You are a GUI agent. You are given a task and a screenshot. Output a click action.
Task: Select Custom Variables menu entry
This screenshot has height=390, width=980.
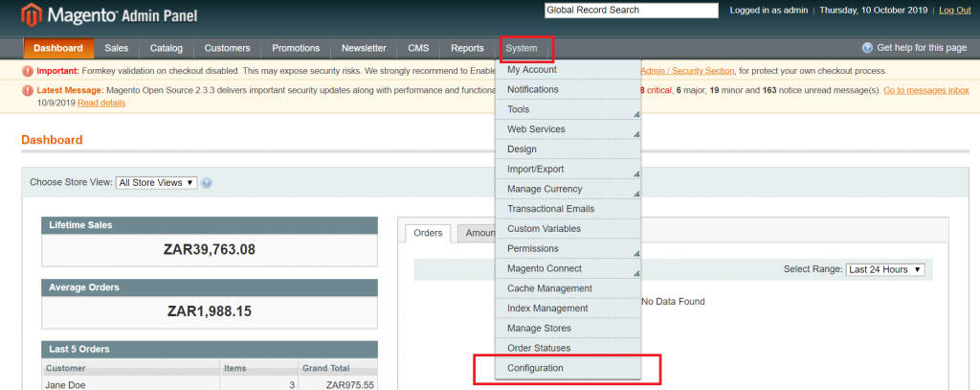pyautogui.click(x=568, y=229)
